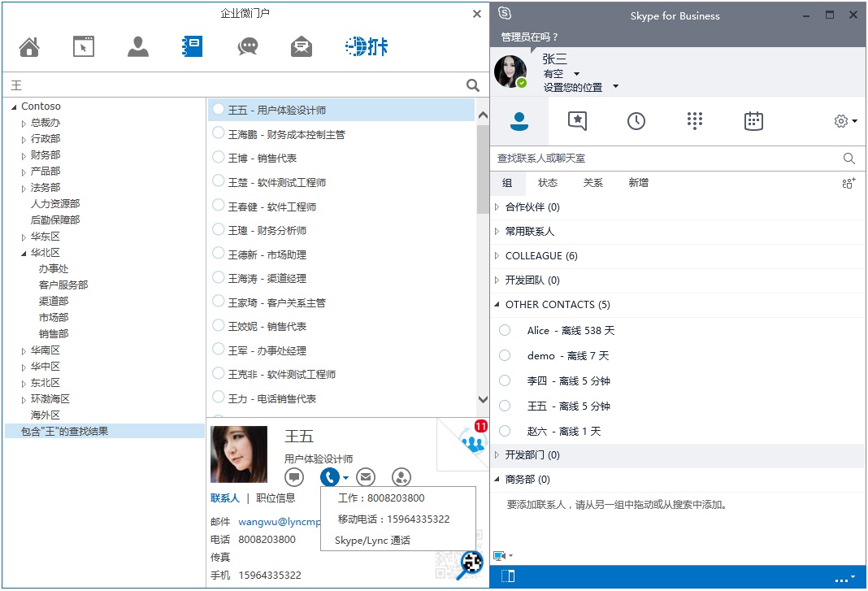Open the person profile icon in portal toolbar
This screenshot has height=591, width=868.
coord(138,46)
